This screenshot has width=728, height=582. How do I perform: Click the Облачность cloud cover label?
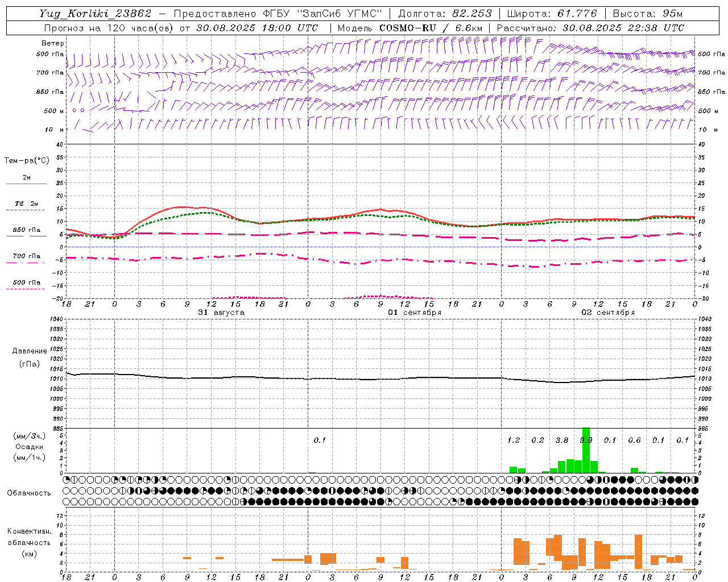[29, 493]
